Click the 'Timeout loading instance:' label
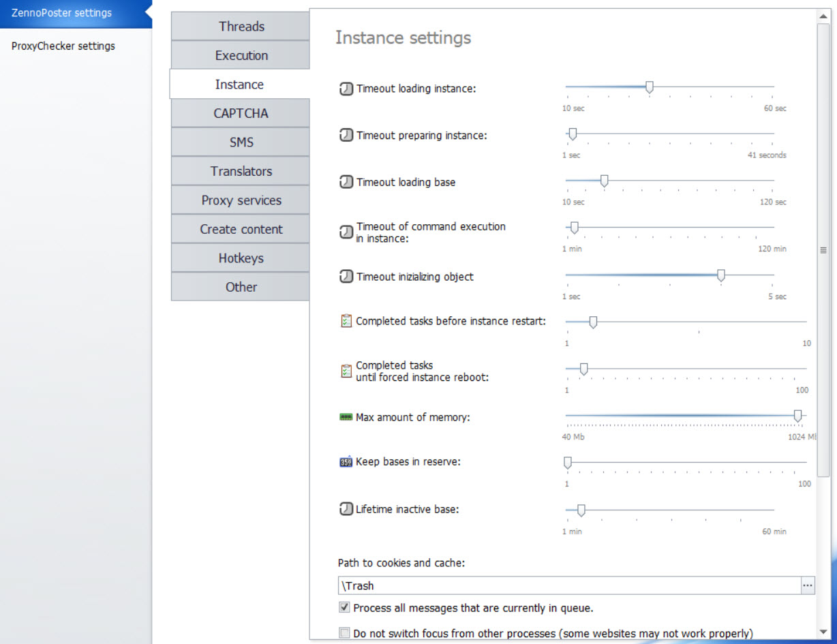The height and width of the screenshot is (644, 837). click(416, 89)
